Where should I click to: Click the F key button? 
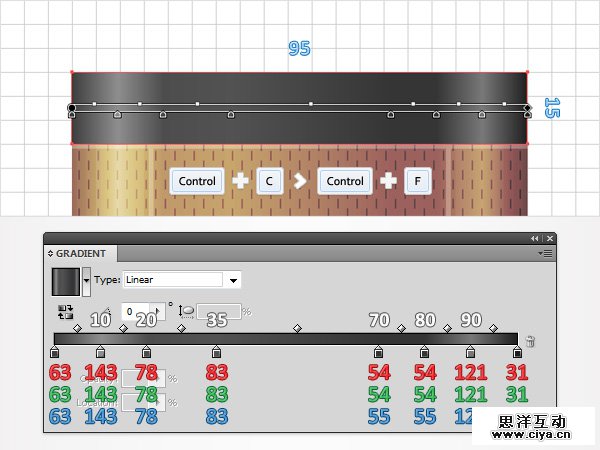tap(417, 181)
